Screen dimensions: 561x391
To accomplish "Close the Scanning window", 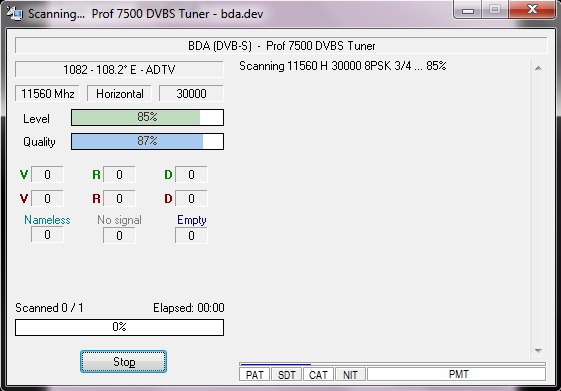I will (x=532, y=9).
